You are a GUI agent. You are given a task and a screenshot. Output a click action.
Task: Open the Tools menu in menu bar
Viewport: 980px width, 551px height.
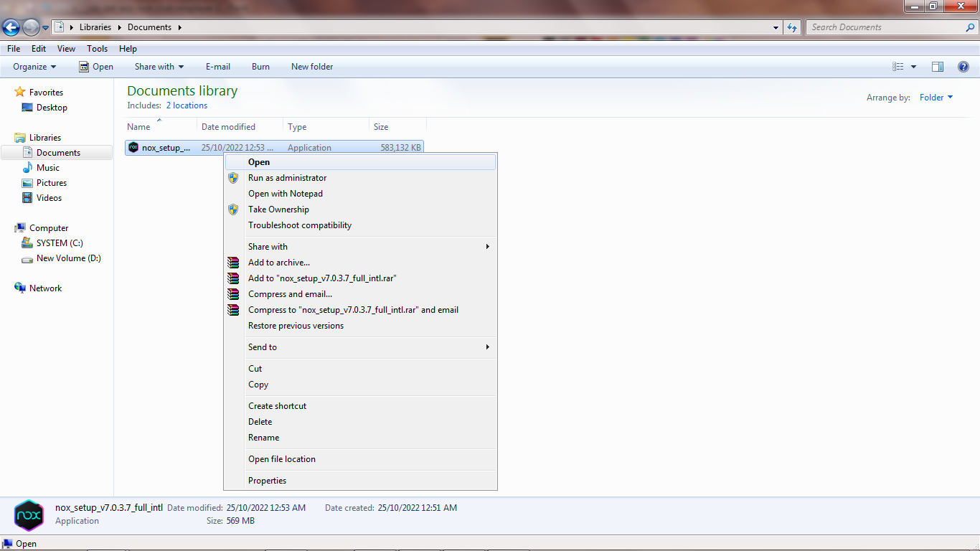tap(97, 49)
